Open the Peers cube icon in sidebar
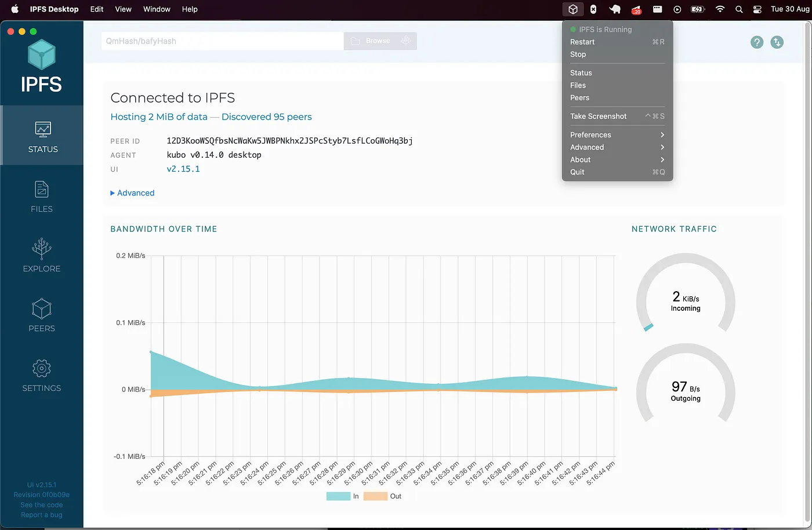 [42, 309]
